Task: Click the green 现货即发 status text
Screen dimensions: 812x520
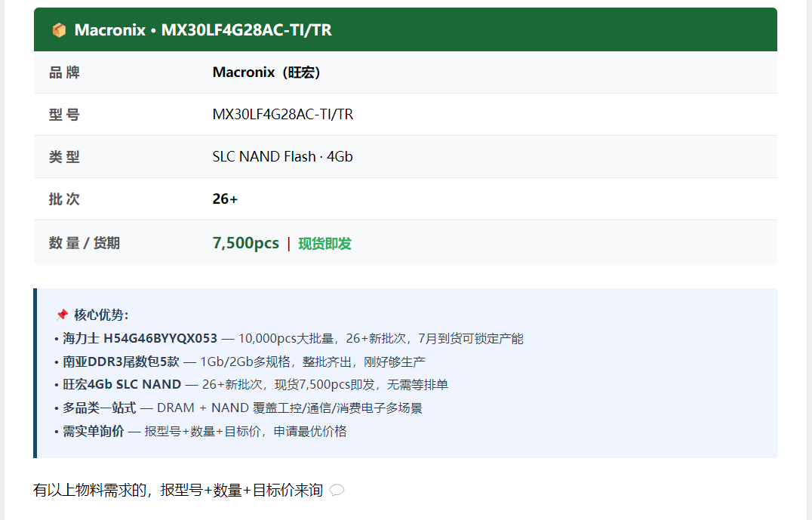Action: [x=324, y=244]
